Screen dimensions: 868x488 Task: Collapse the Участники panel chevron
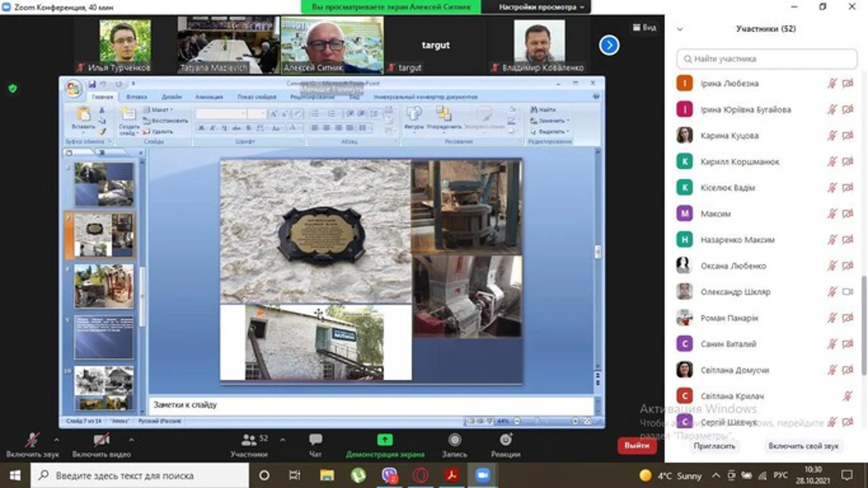click(680, 29)
